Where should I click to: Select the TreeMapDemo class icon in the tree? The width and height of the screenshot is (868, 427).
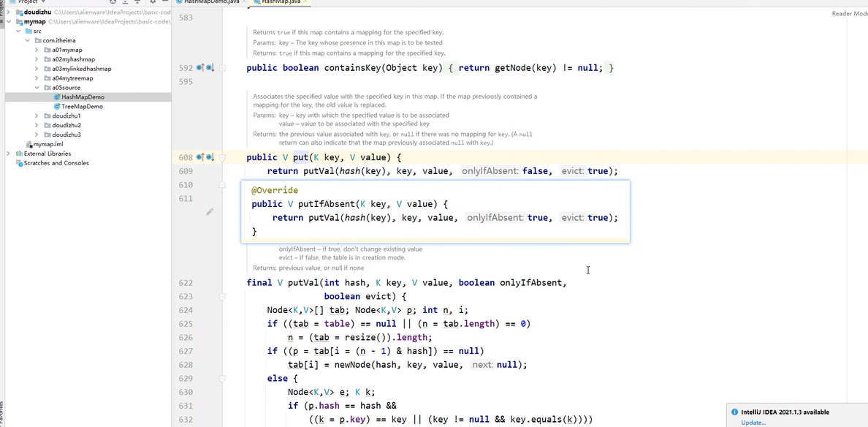[57, 106]
